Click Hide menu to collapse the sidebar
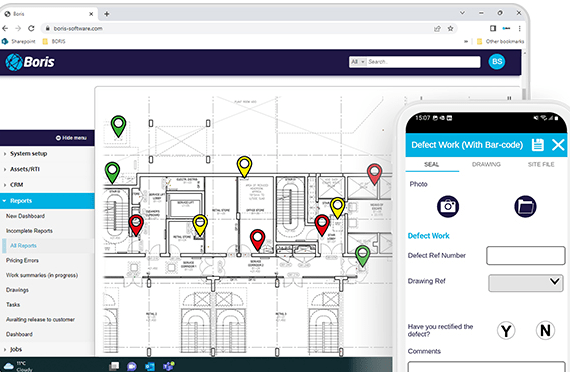The width and height of the screenshot is (570, 372). pyautogui.click(x=71, y=138)
